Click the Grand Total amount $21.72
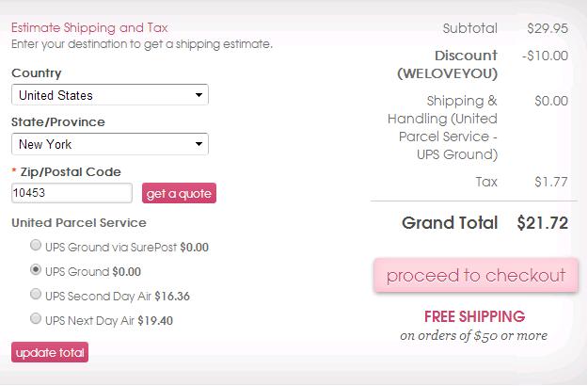The image size is (588, 386). 542,223
